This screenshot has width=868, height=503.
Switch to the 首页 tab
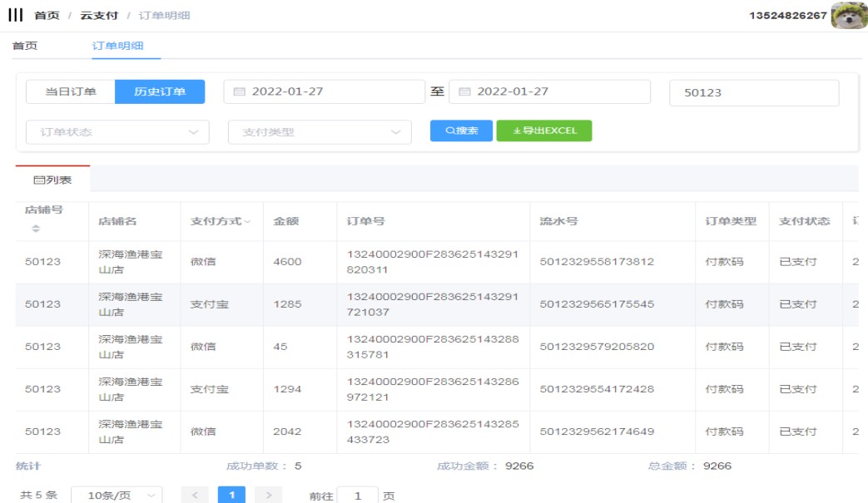[x=25, y=47]
